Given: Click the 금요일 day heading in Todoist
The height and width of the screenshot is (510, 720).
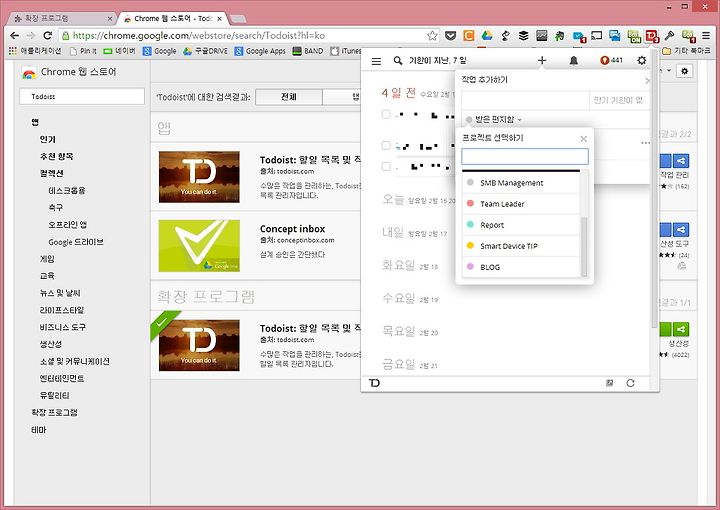Looking at the screenshot, I should (x=398, y=364).
